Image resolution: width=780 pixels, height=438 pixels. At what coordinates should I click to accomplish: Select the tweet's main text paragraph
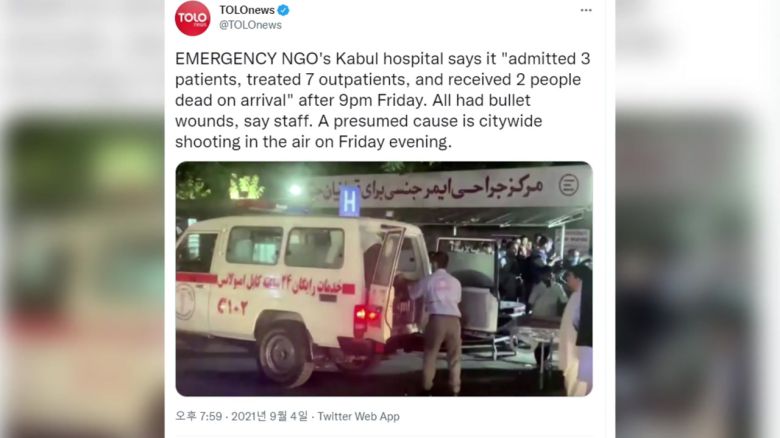[383, 100]
